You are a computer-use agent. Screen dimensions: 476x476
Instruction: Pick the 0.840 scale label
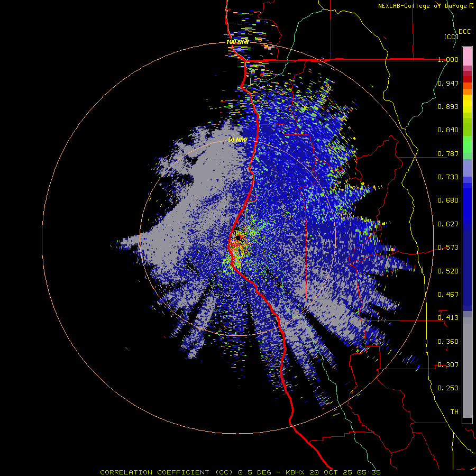click(448, 130)
